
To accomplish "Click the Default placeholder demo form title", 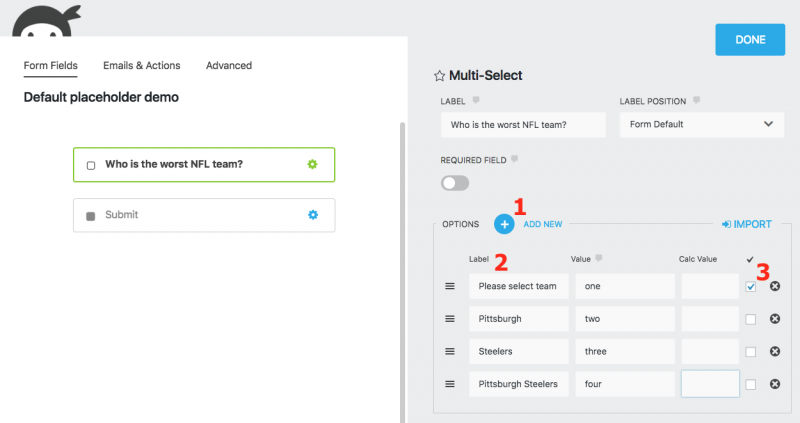I will [x=101, y=97].
